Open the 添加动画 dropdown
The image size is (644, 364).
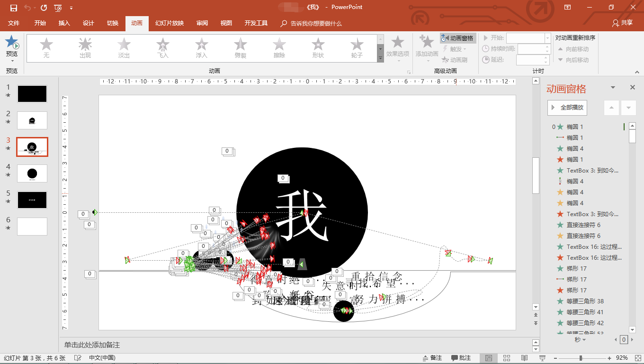click(427, 48)
